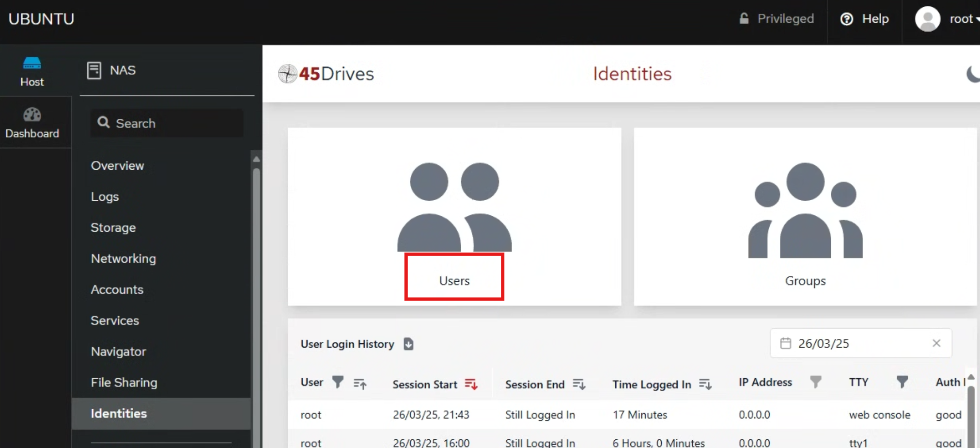Image resolution: width=980 pixels, height=448 pixels.
Task: Click the '26/03/25, 21:43' session start cell
Action: tap(431, 415)
